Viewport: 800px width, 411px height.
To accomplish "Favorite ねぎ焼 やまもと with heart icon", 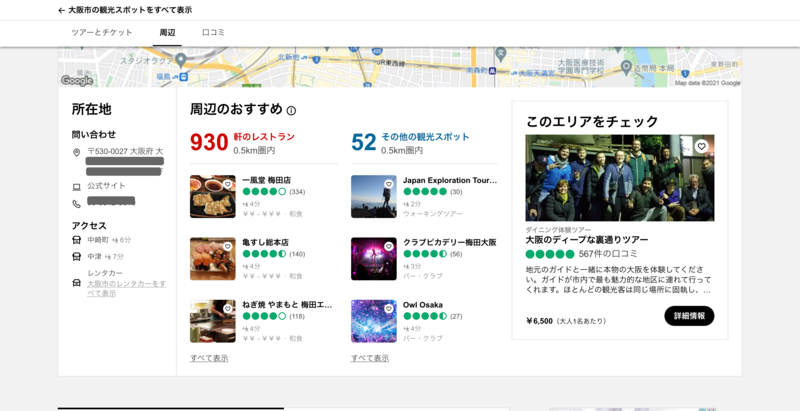I will [228, 309].
